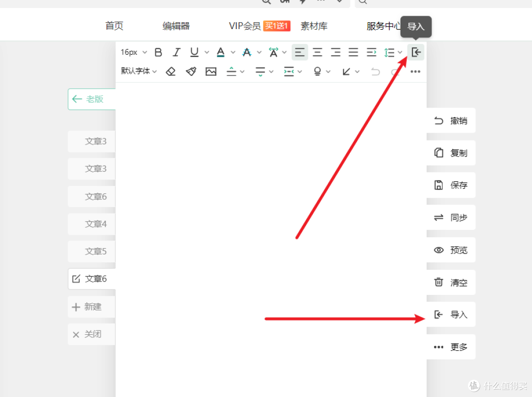Align text left
Screen dimensions: 532x397
[x=299, y=52]
